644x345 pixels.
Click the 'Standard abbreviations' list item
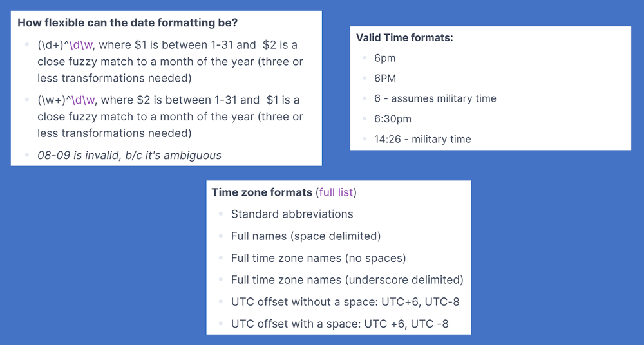(x=292, y=214)
